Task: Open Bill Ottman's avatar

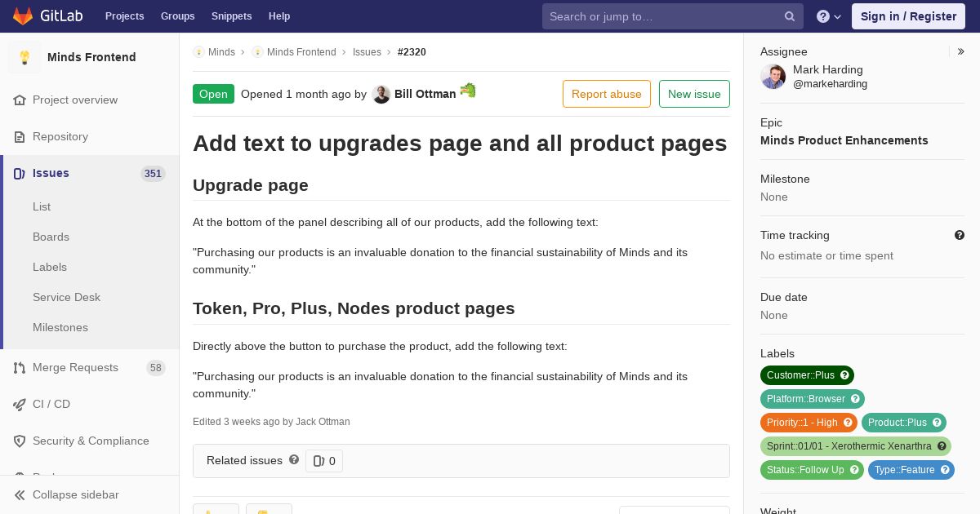Action: 381,94
